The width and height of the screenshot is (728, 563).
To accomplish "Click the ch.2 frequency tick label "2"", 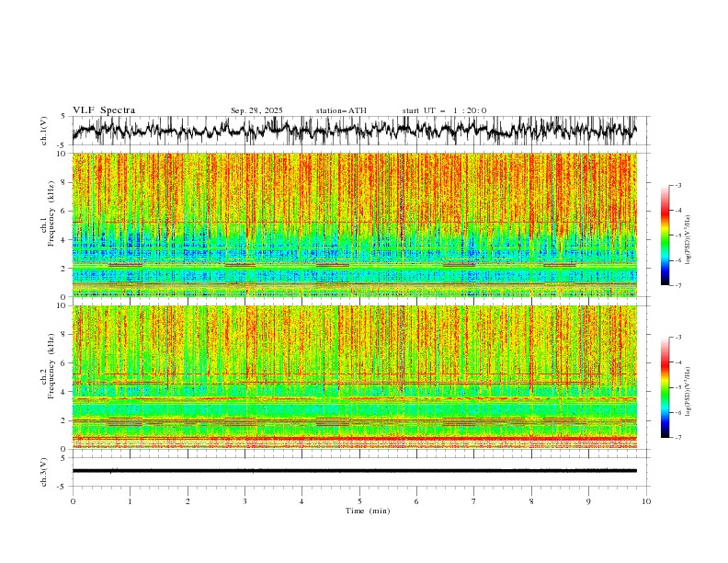I will 64,420.
